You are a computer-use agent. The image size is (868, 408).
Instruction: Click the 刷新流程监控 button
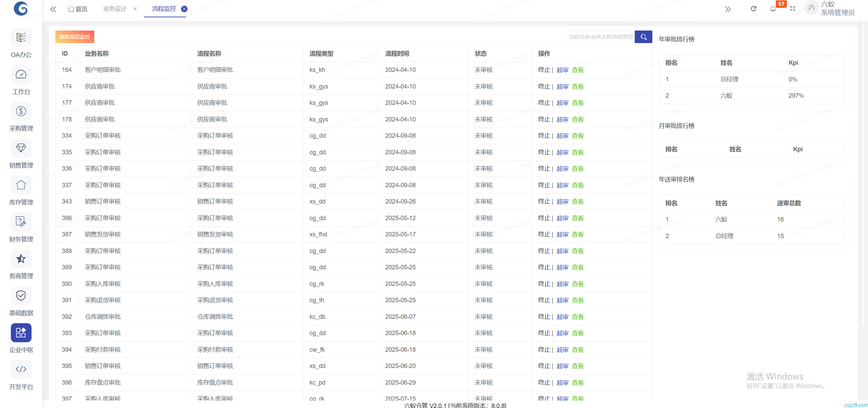(75, 37)
